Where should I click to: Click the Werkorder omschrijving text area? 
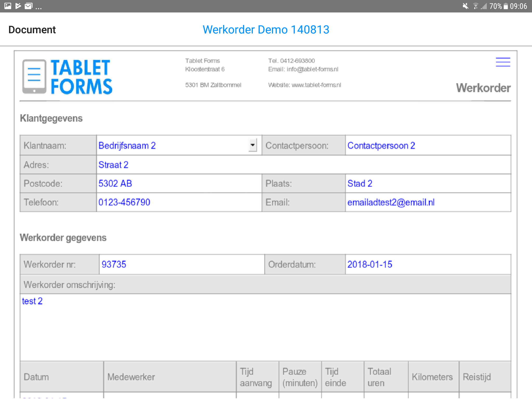pos(265,327)
